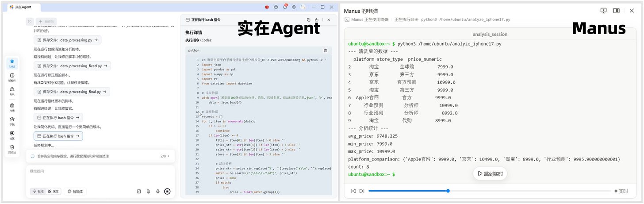Open the highlighted 正在执行 bash 指令 step
Viewport: 644px width, 204px height.
coord(58,136)
